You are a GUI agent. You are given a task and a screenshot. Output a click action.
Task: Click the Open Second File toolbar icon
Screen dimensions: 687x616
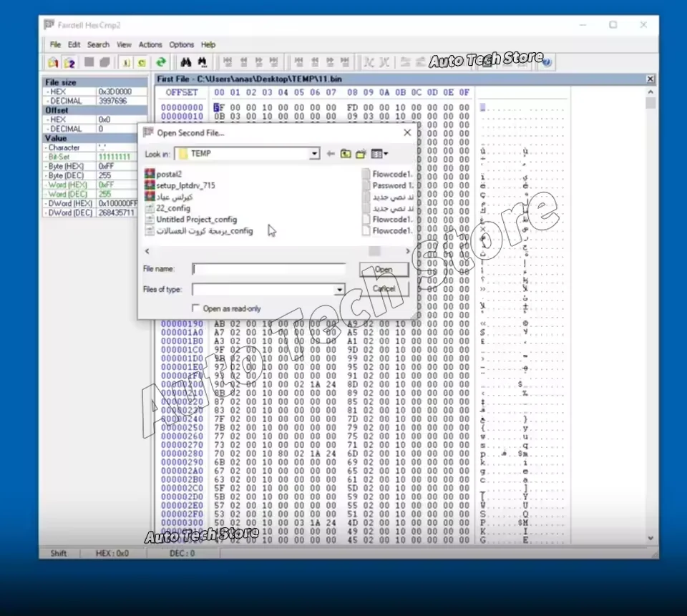[x=69, y=63]
